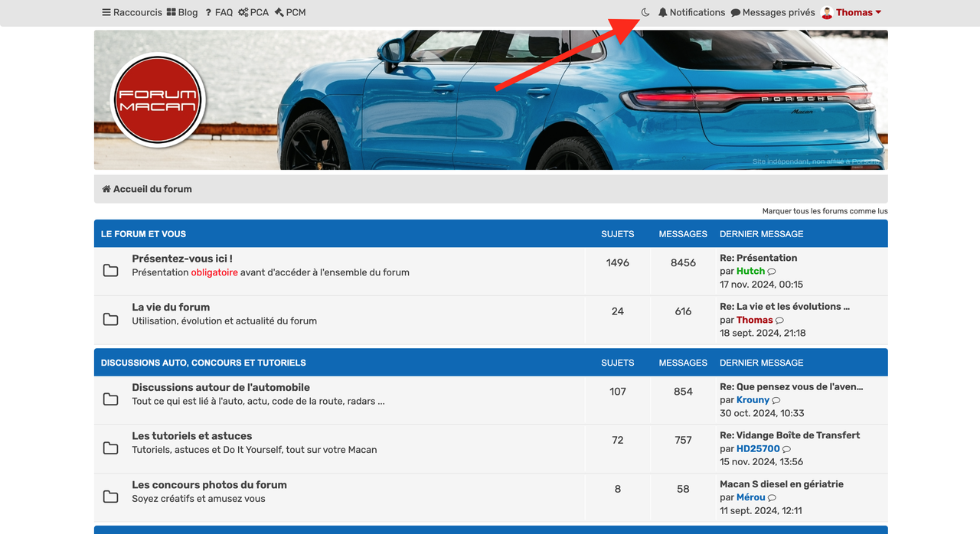980x534 pixels.
Task: Go to the Blog page
Action: tap(182, 12)
